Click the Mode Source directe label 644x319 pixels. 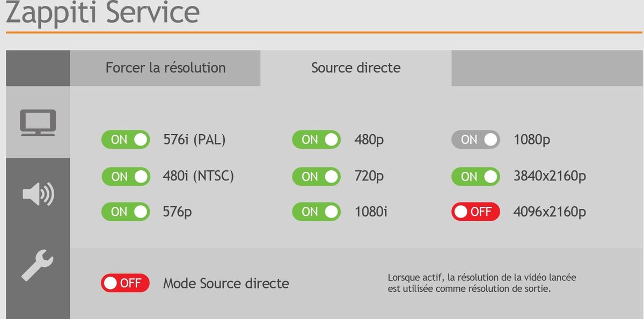(x=226, y=284)
